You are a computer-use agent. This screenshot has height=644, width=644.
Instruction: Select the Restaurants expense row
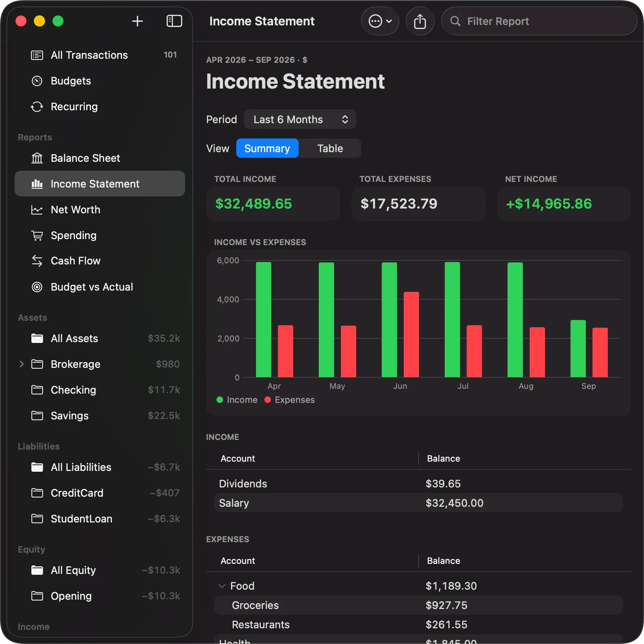tap(419, 625)
